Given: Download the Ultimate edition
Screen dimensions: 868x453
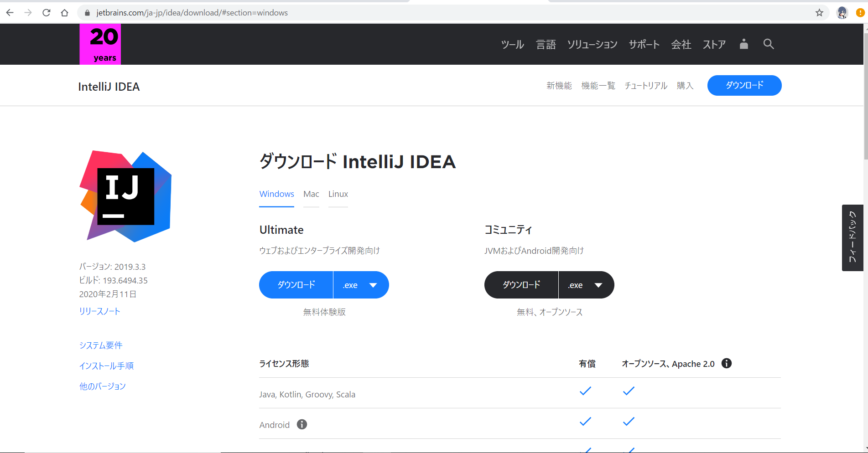Looking at the screenshot, I should point(296,285).
